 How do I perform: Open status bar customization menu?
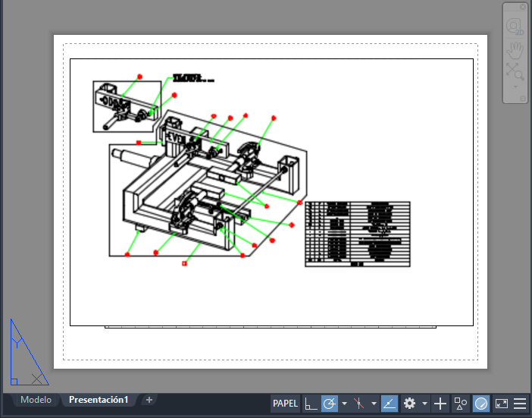pos(520,404)
